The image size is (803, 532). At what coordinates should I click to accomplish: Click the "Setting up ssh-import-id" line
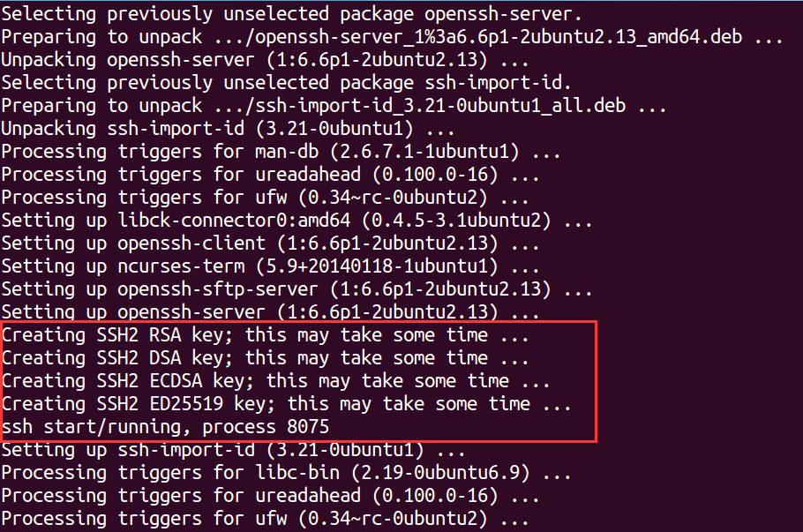pyautogui.click(x=238, y=451)
